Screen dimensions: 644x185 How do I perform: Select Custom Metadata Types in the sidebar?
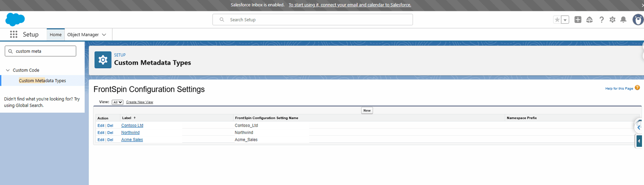click(x=42, y=80)
